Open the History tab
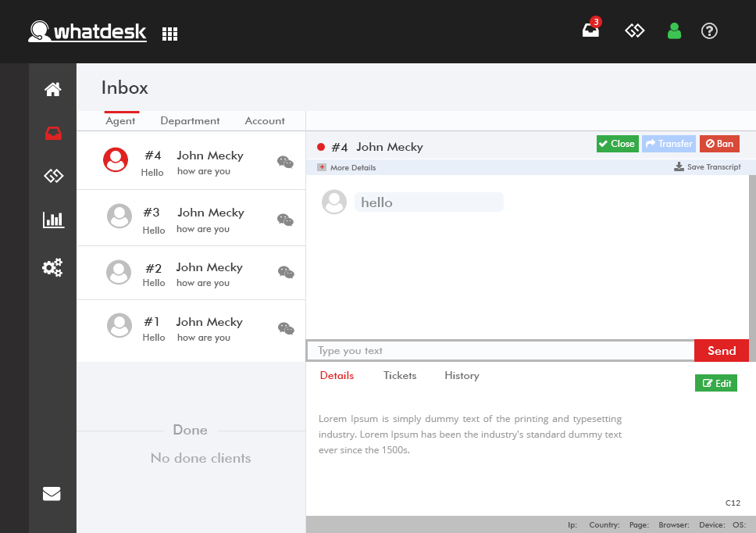Viewport: 756px width, 533px height. (462, 376)
